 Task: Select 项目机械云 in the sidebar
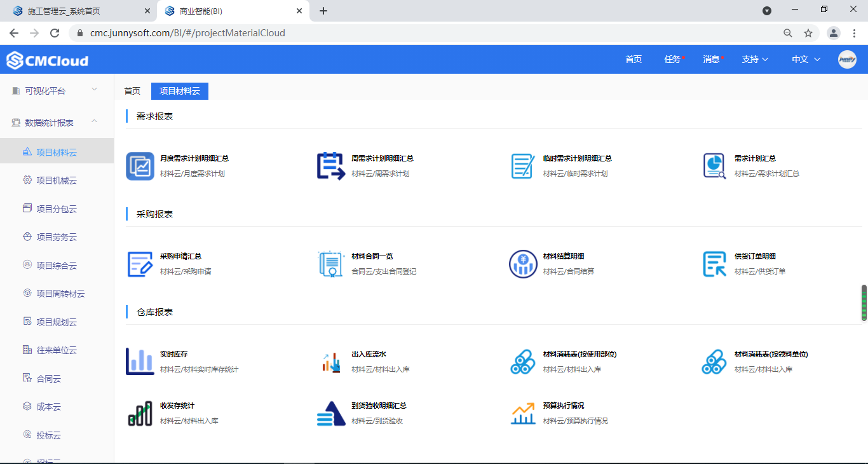tap(57, 181)
